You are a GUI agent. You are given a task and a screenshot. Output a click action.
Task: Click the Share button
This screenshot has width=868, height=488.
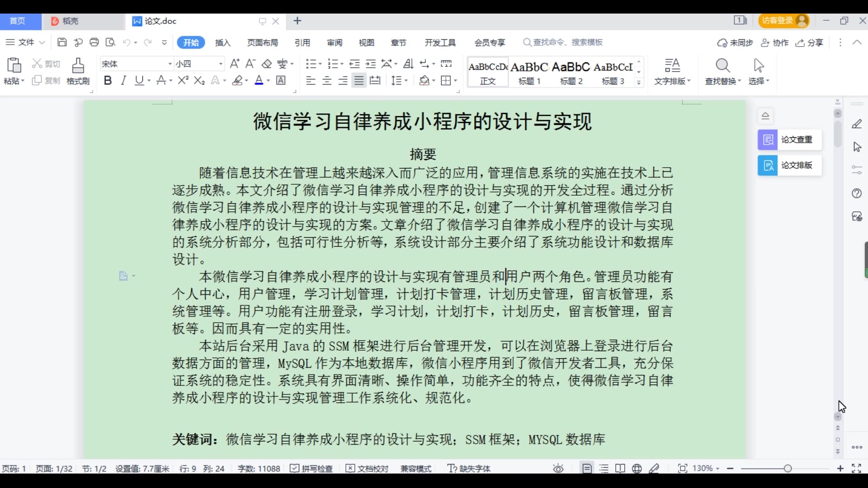810,42
